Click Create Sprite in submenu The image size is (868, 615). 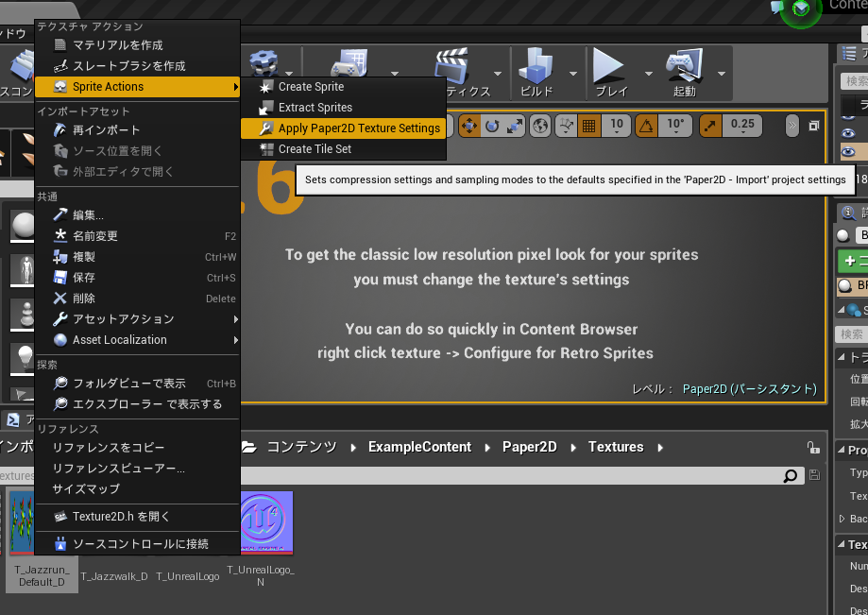tap(343, 86)
